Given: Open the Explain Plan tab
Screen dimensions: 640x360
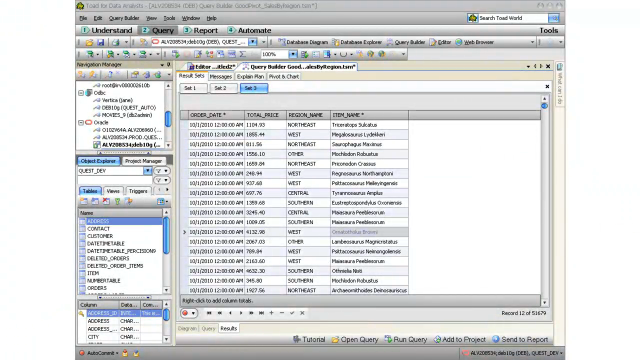Looking at the screenshot, I should (250, 76).
